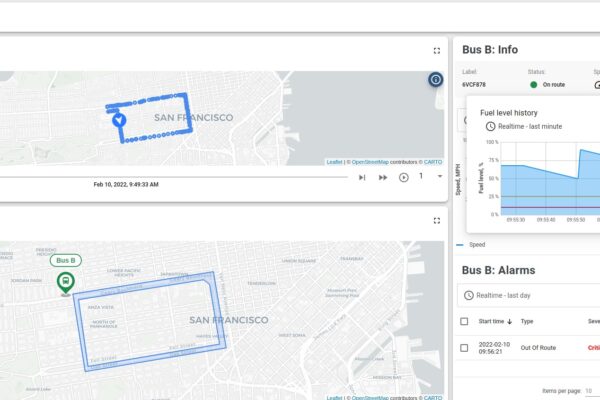This screenshot has height=400, width=600.
Task: Click the blue direction arrow marker on map
Action: (119, 120)
